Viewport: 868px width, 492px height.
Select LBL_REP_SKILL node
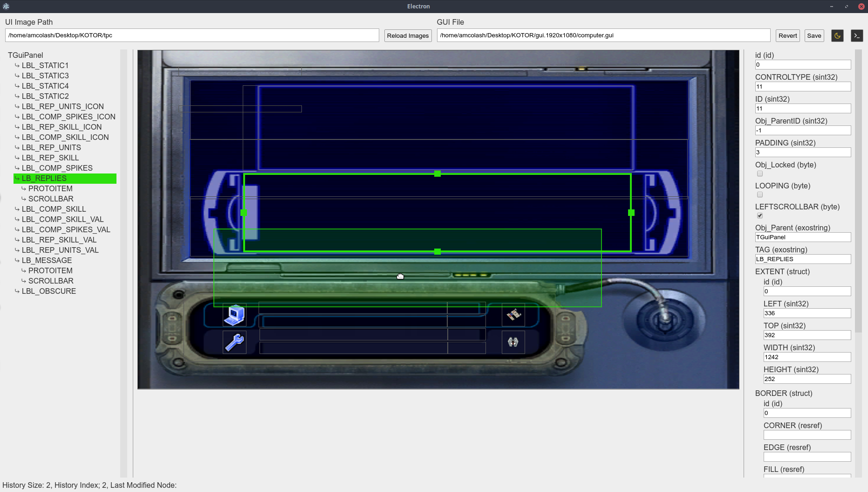pyautogui.click(x=50, y=158)
